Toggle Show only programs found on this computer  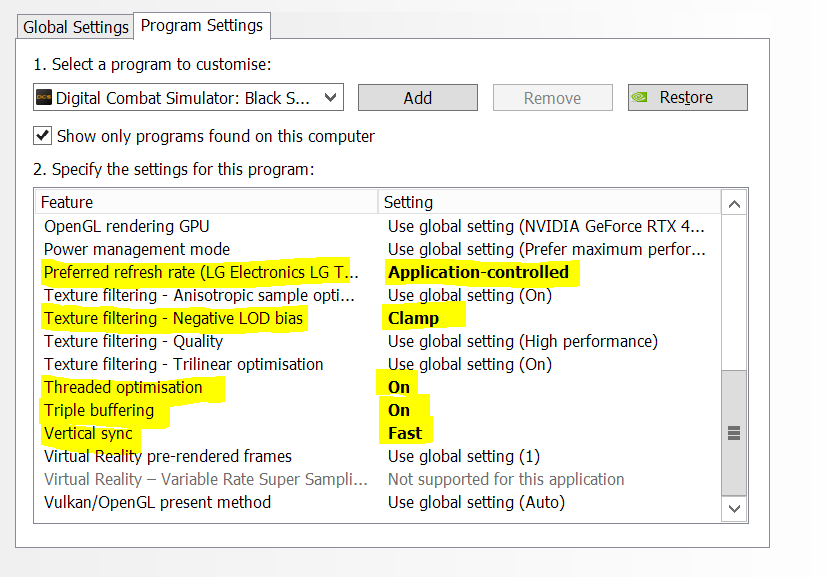point(43,135)
